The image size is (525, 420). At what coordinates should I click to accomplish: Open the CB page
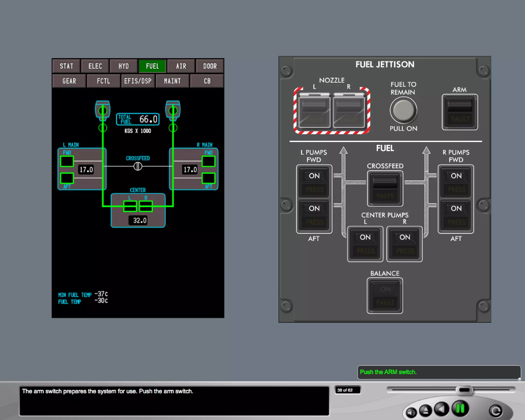point(207,81)
